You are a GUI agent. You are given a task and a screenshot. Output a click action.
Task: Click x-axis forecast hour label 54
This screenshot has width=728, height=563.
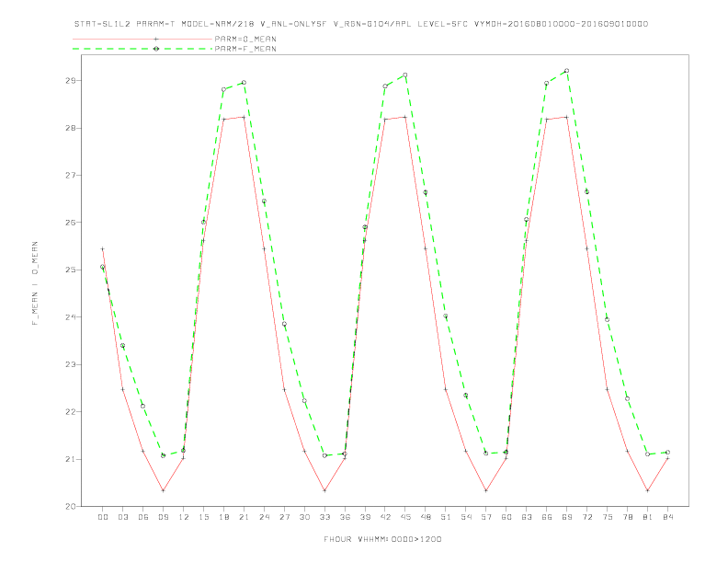(466, 517)
